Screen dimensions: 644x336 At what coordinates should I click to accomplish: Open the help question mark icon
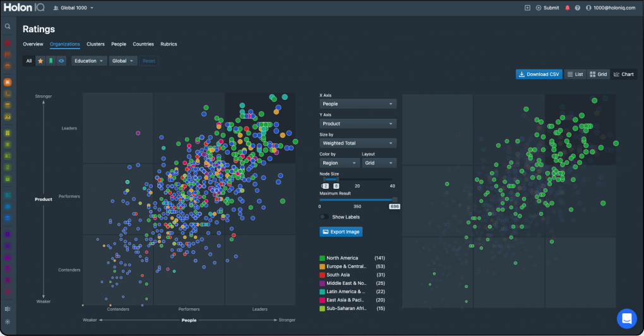578,8
